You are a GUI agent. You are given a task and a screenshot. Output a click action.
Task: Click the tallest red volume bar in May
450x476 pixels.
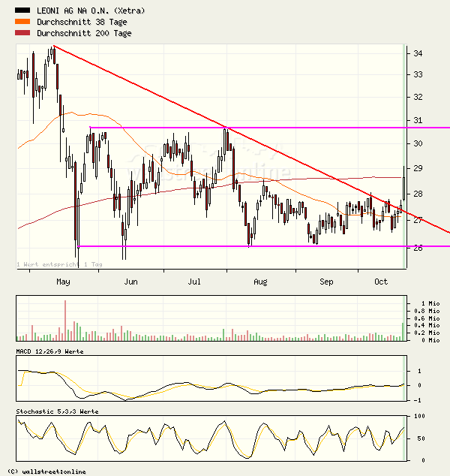[x=65, y=321]
